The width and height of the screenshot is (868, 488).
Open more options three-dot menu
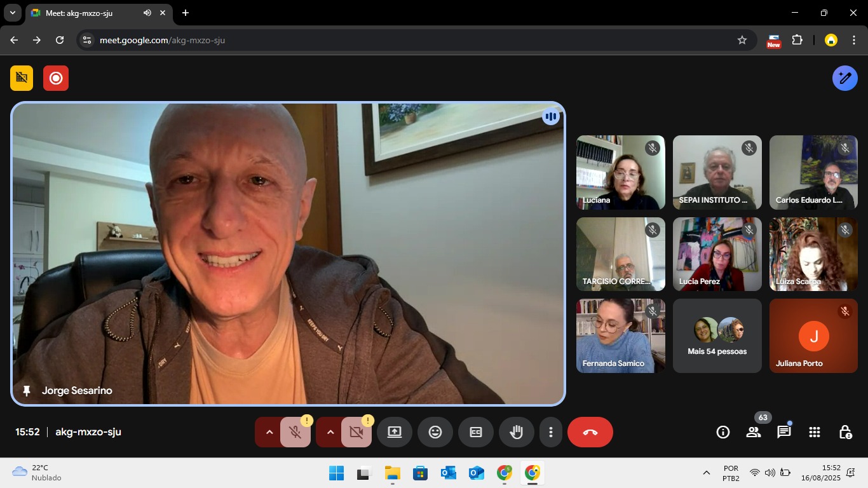[x=550, y=432]
